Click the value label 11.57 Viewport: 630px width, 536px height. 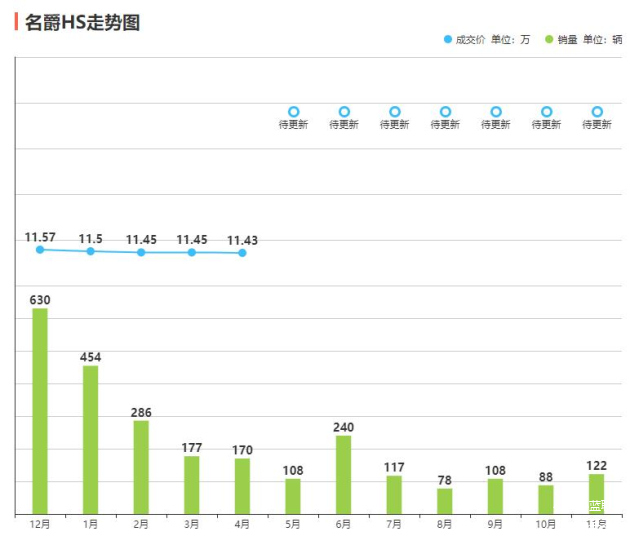(40, 237)
